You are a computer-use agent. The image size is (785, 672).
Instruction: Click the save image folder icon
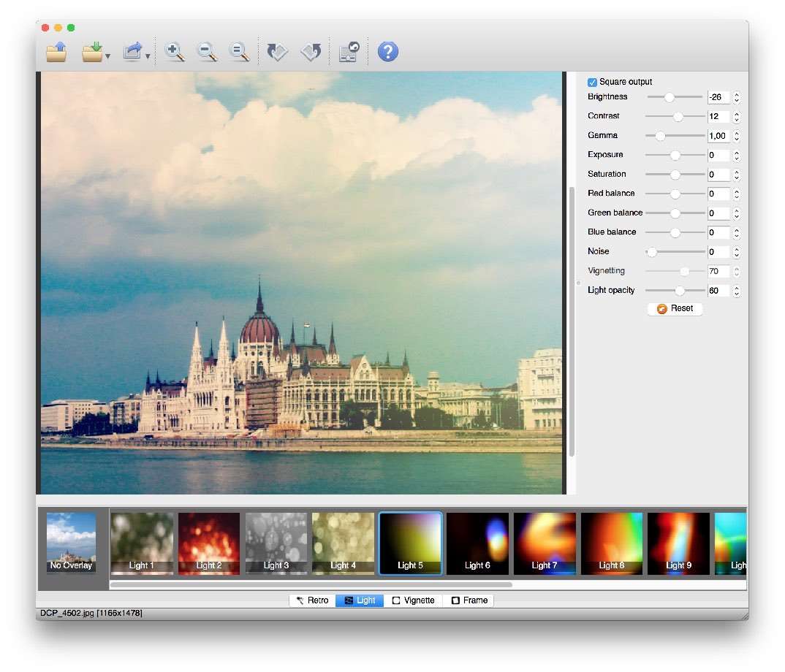coord(92,52)
